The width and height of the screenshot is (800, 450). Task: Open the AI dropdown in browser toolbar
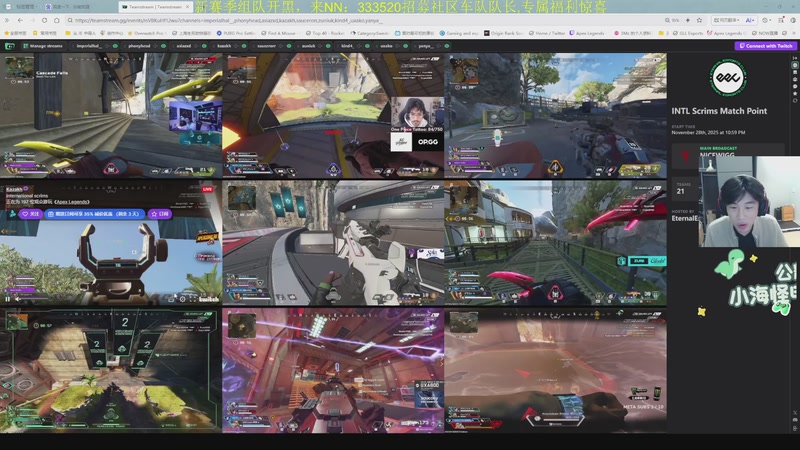pyautogui.click(x=750, y=20)
